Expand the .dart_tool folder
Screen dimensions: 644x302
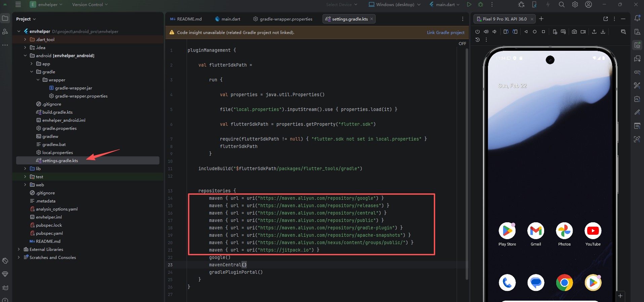pyautogui.click(x=25, y=39)
